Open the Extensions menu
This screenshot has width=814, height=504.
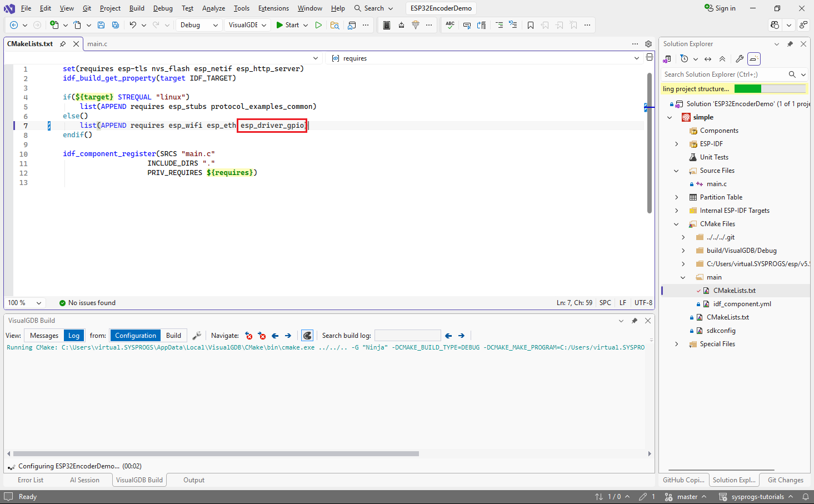(x=273, y=8)
